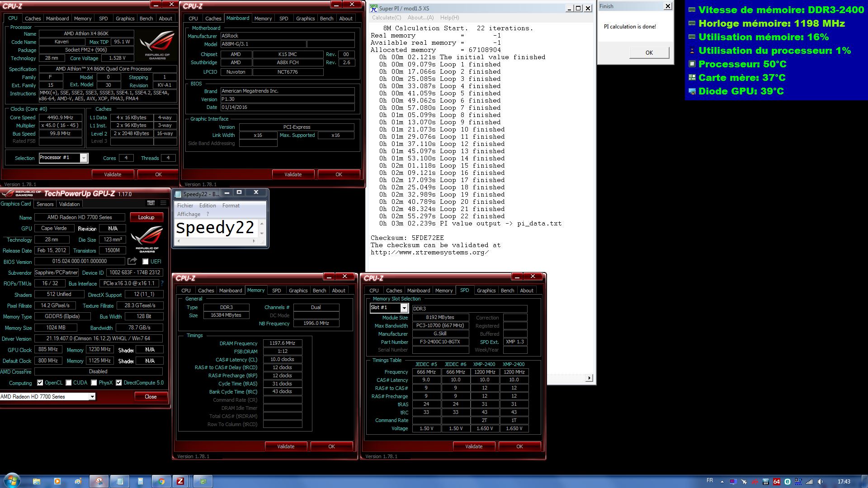This screenshot has height=488, width=868.
Task: Toggle the CUDA checkbox
Action: tap(69, 383)
